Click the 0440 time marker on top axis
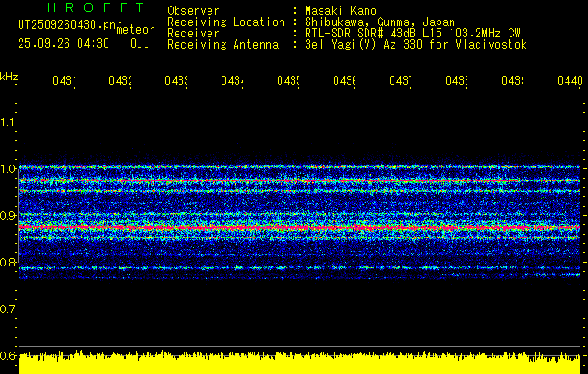Viewport: 588px width, 374px height. 567,82
